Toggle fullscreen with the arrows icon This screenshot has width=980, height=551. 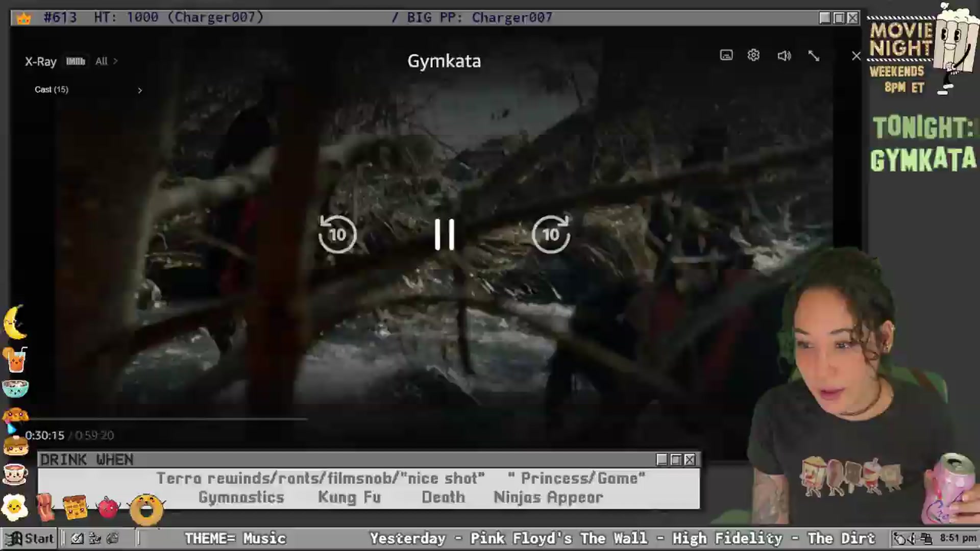[x=814, y=56]
